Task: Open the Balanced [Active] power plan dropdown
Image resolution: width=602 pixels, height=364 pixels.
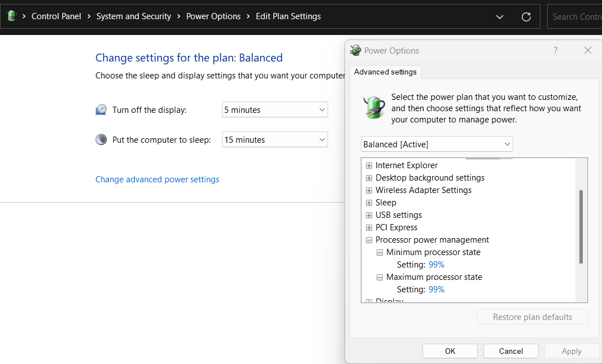Action: pos(437,144)
